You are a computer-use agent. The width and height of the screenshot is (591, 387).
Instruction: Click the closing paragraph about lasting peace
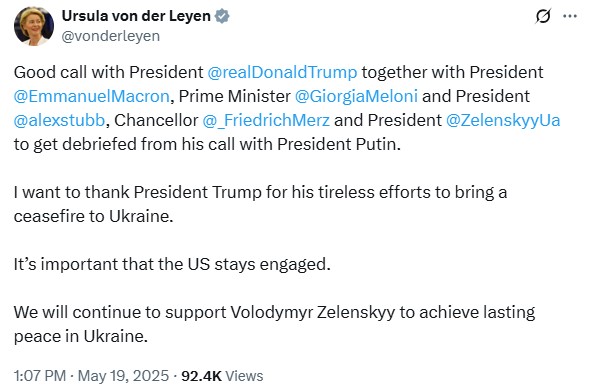[x=274, y=324]
